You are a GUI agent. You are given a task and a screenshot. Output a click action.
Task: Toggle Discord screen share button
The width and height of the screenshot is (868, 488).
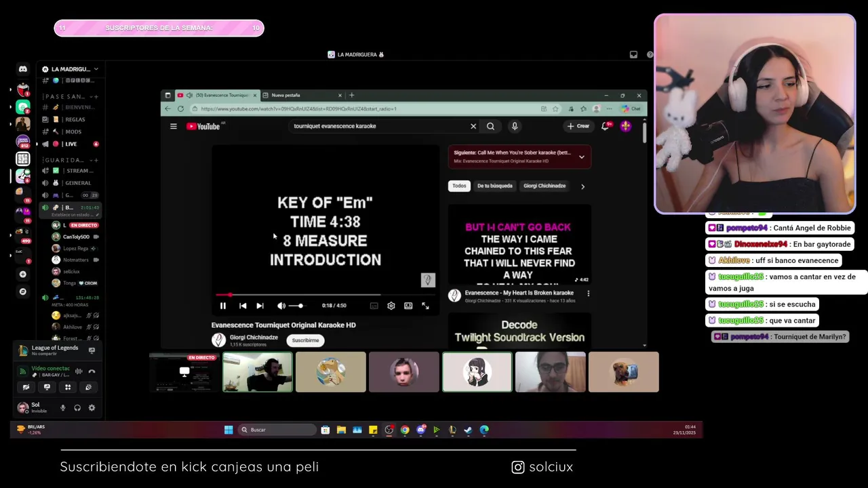[47, 387]
